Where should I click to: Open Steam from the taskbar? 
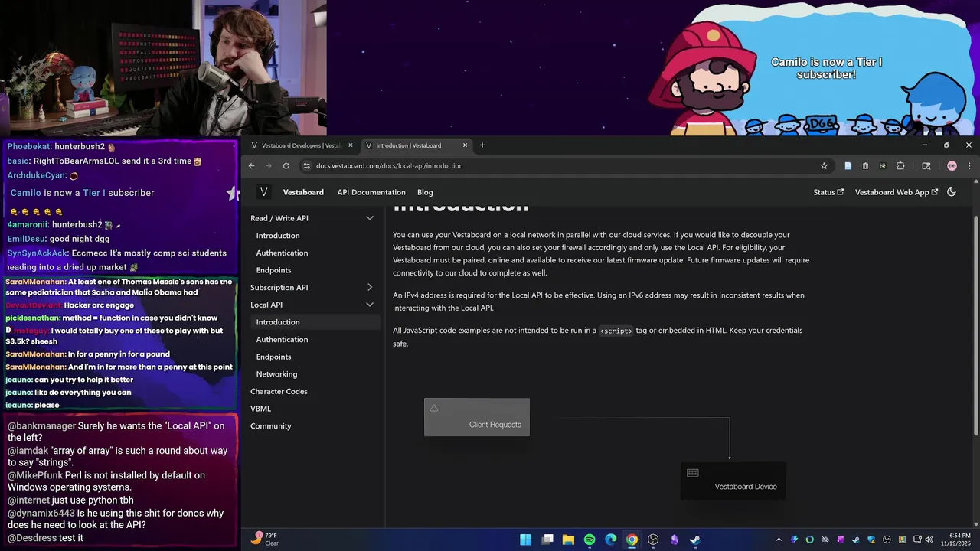click(x=695, y=540)
